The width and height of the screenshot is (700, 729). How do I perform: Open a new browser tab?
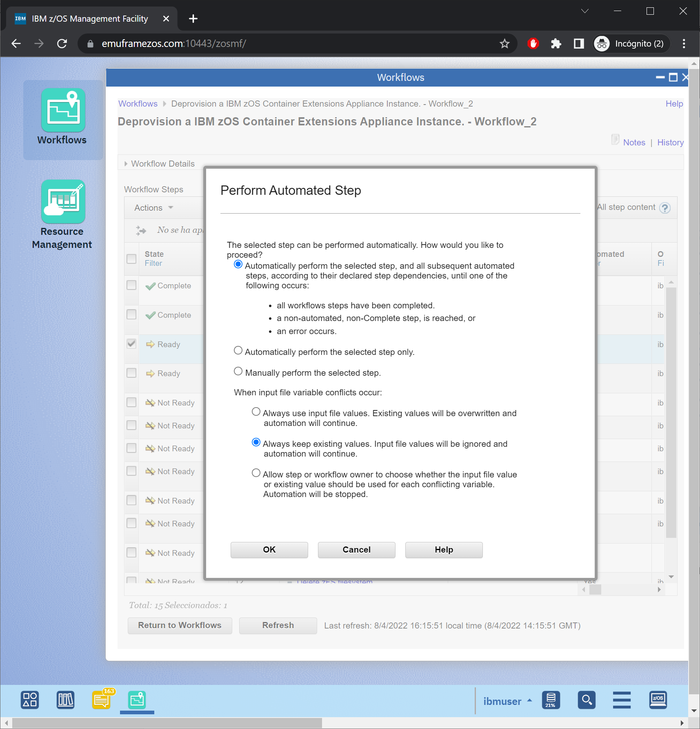tap(193, 19)
